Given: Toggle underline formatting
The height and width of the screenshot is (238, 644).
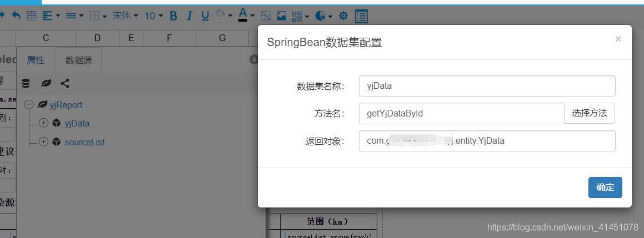Looking at the screenshot, I should [x=206, y=16].
